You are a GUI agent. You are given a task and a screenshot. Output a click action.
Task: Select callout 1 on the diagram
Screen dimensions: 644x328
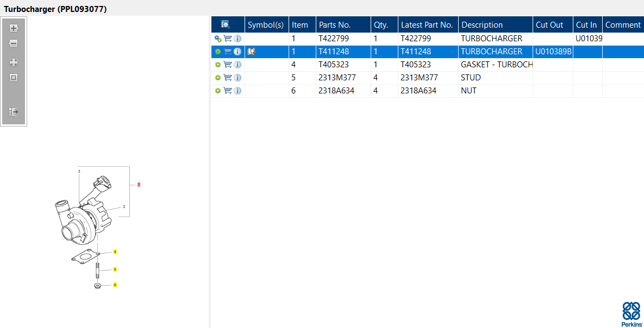coord(139,185)
